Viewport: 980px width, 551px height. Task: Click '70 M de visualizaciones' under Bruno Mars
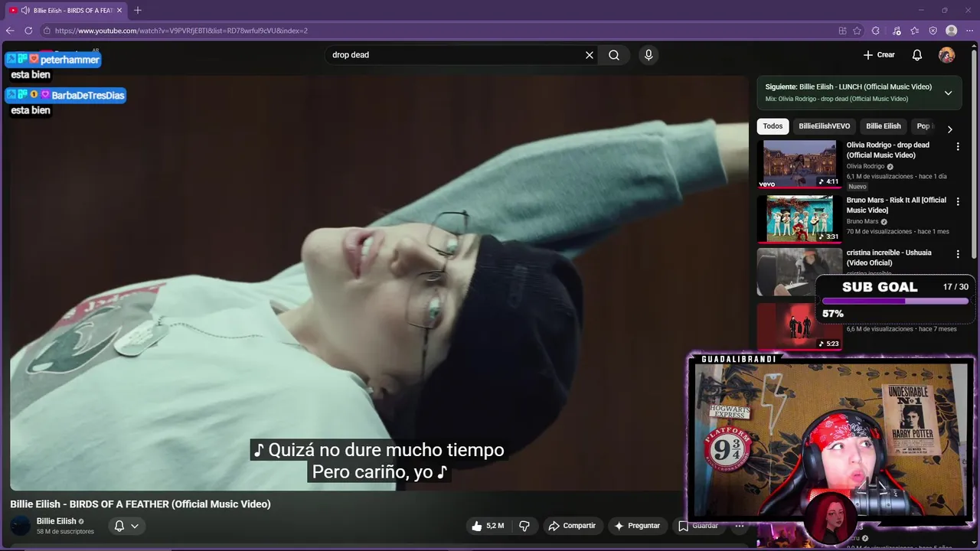pos(880,231)
